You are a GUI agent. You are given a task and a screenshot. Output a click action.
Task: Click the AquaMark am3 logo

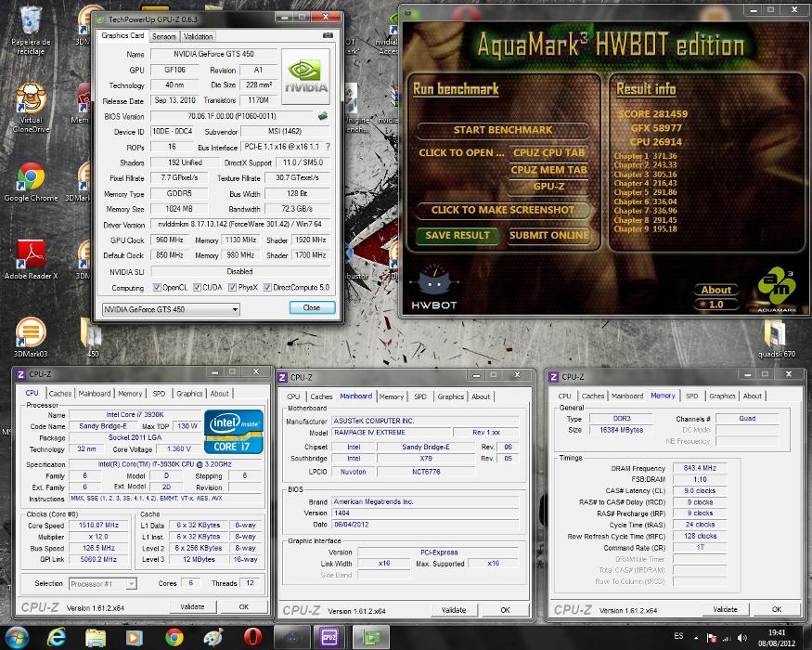(777, 287)
